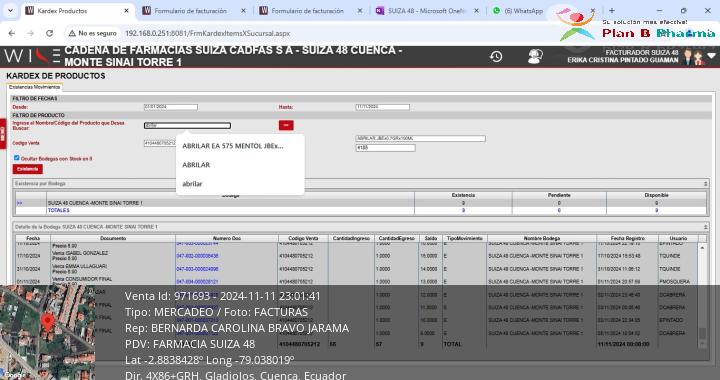Click the Venta ISABEL GONZALEZ document cell
Screen dimensions: 720x380
113,256
